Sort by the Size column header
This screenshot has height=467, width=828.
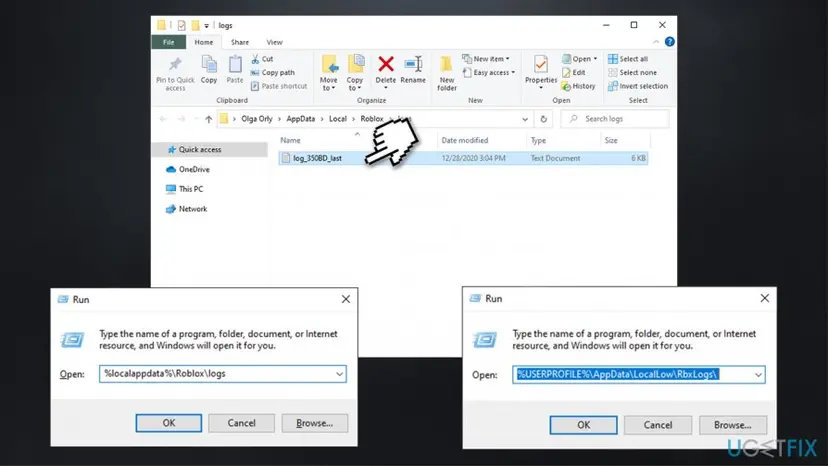[611, 141]
